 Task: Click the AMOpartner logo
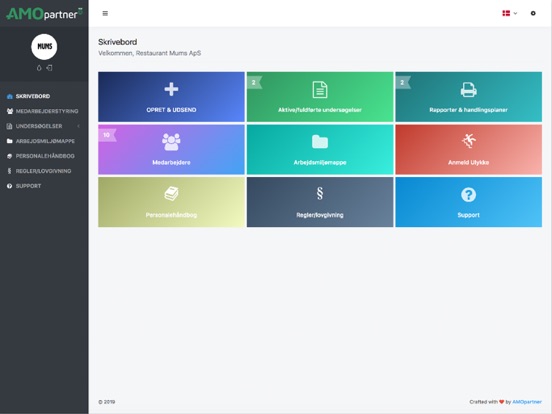(44, 13)
